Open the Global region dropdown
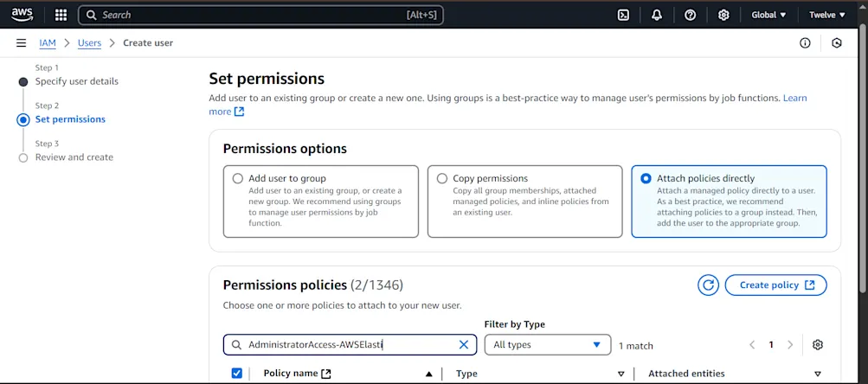 click(x=768, y=15)
